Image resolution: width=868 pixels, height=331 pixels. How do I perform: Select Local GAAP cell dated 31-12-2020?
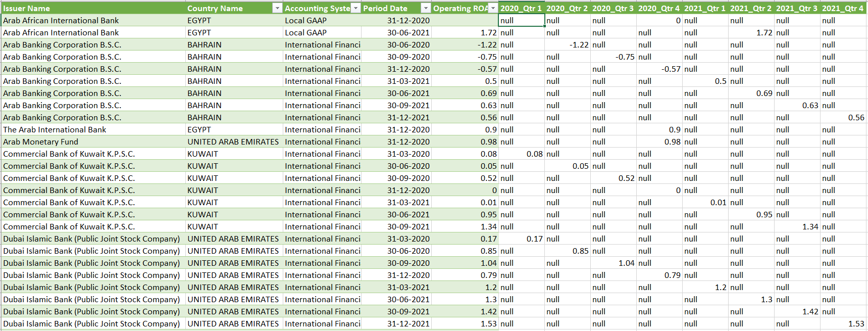(322, 20)
